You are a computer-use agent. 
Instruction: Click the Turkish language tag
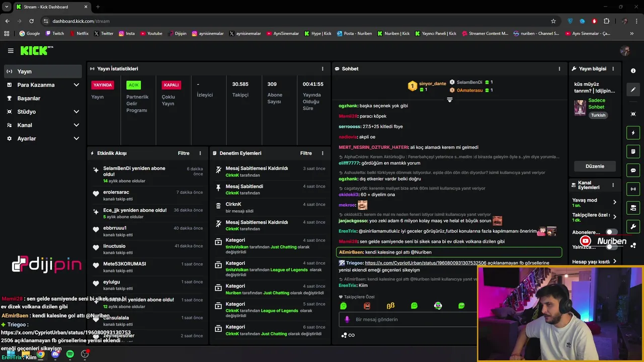pyautogui.click(x=598, y=115)
